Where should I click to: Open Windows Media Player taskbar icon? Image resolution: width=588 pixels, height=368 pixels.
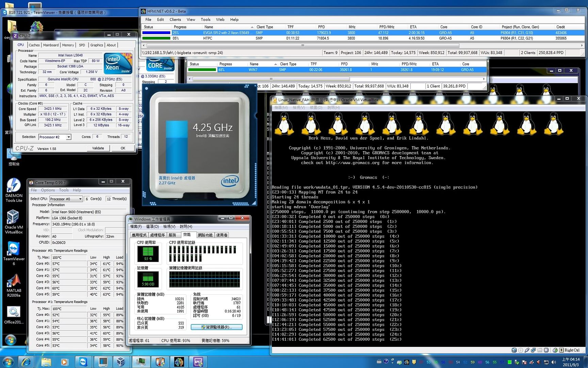pos(64,362)
